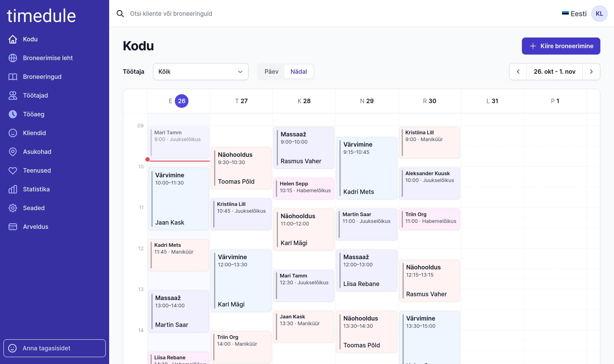Go to the previous week arrow

click(x=518, y=72)
